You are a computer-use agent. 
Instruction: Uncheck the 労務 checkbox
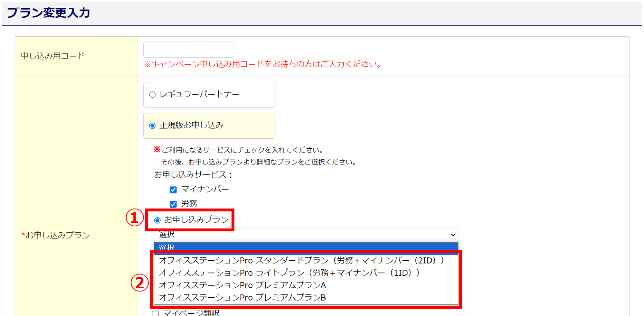click(x=173, y=204)
